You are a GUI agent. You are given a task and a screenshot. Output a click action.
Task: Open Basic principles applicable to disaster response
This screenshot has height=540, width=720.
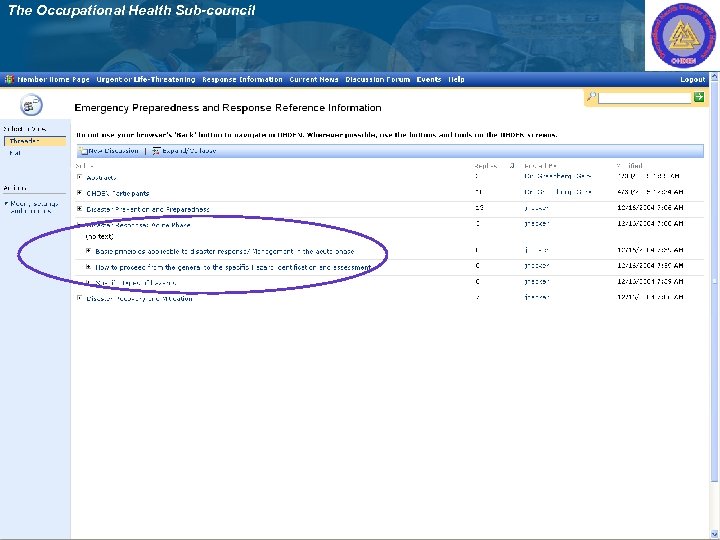(x=225, y=252)
